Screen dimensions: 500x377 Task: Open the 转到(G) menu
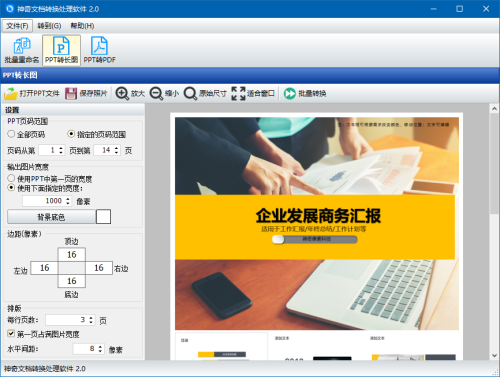click(x=49, y=26)
